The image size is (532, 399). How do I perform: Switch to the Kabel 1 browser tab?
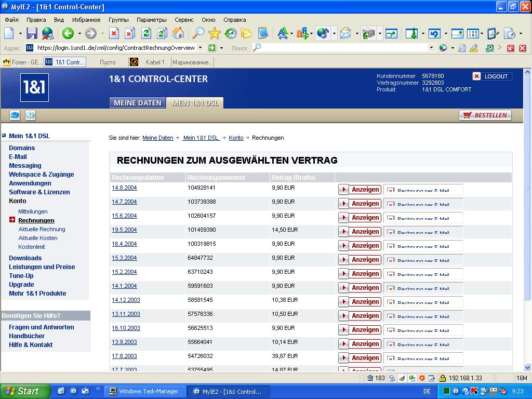coord(150,62)
